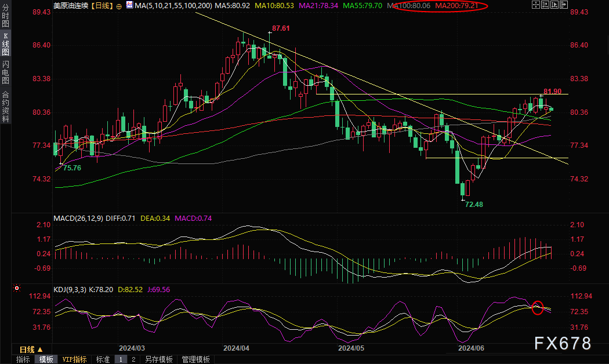
Task: Click the circled plus icon beside 日线 title
Action: point(119,6)
